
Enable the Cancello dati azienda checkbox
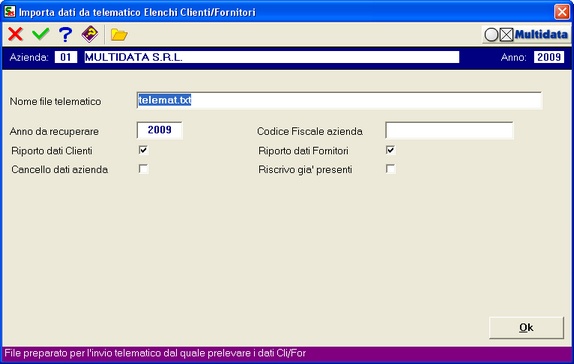[x=143, y=169]
